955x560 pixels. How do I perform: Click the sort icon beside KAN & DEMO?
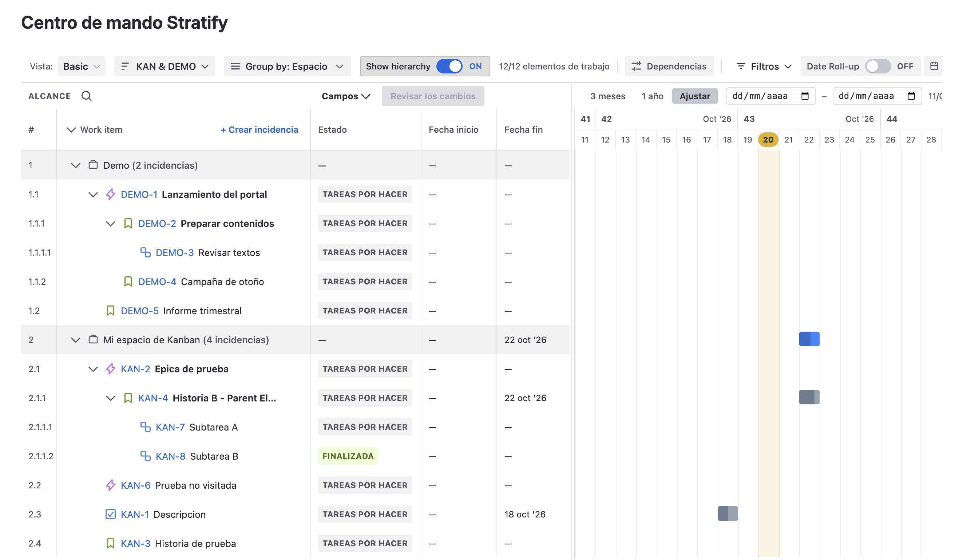(x=125, y=66)
